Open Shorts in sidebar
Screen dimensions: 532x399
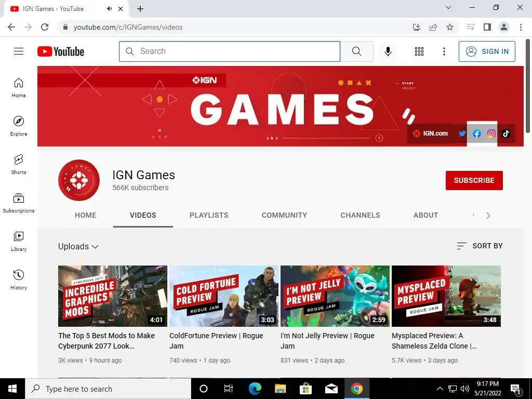(19, 164)
